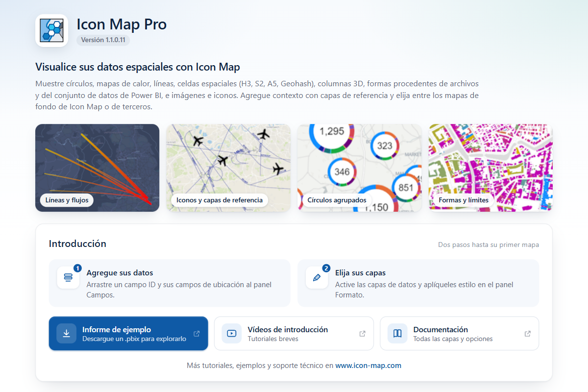Viewport: 588px width, 392px height.
Task: Click the Círculos agrupados label pill
Action: [x=337, y=200]
